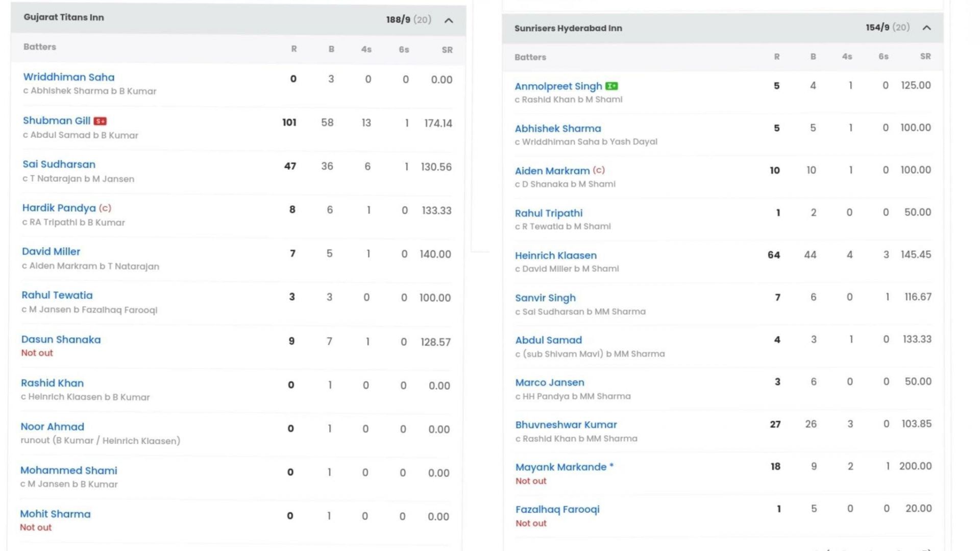Image resolution: width=980 pixels, height=551 pixels.
Task: Click the Fazalhaq Farooqi batter link
Action: click(557, 510)
